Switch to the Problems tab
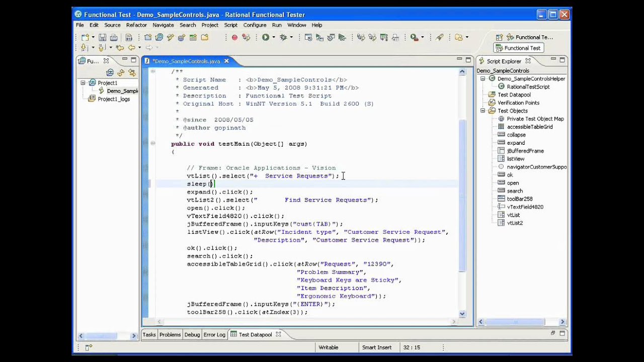The image size is (644, 362). pyautogui.click(x=170, y=335)
